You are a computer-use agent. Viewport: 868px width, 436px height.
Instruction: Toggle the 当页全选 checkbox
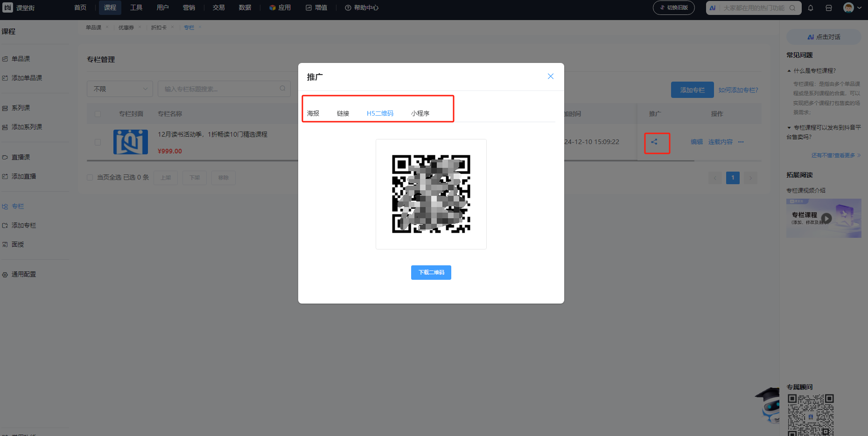(x=90, y=177)
